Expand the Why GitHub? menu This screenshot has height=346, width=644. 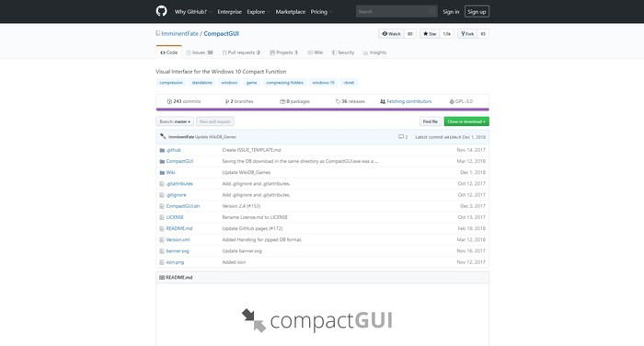[192, 12]
